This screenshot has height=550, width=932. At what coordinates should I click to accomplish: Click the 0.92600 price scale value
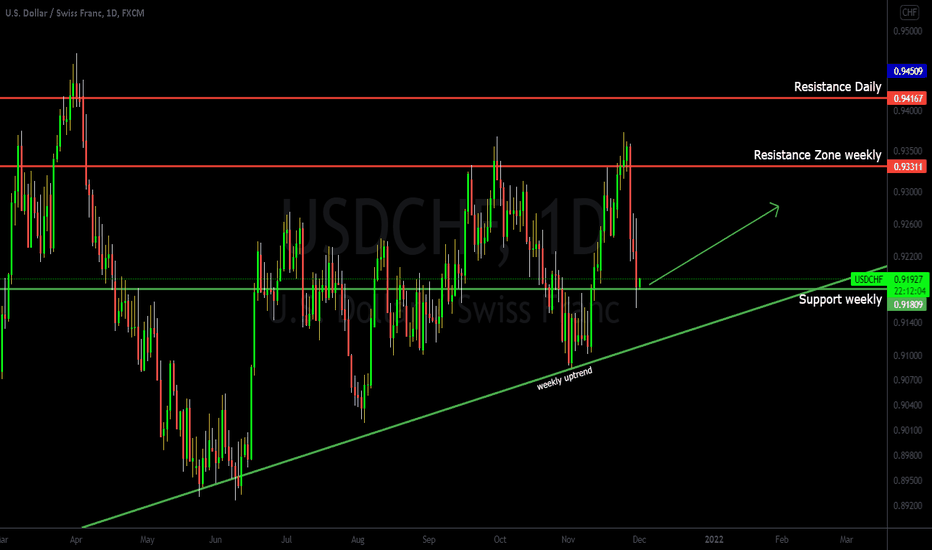coord(908,224)
